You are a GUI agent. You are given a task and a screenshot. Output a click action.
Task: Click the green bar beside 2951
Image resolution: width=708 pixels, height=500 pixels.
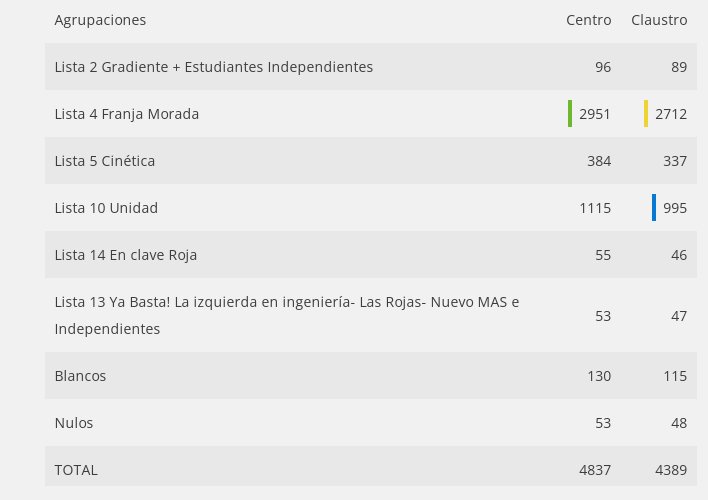[x=570, y=113]
